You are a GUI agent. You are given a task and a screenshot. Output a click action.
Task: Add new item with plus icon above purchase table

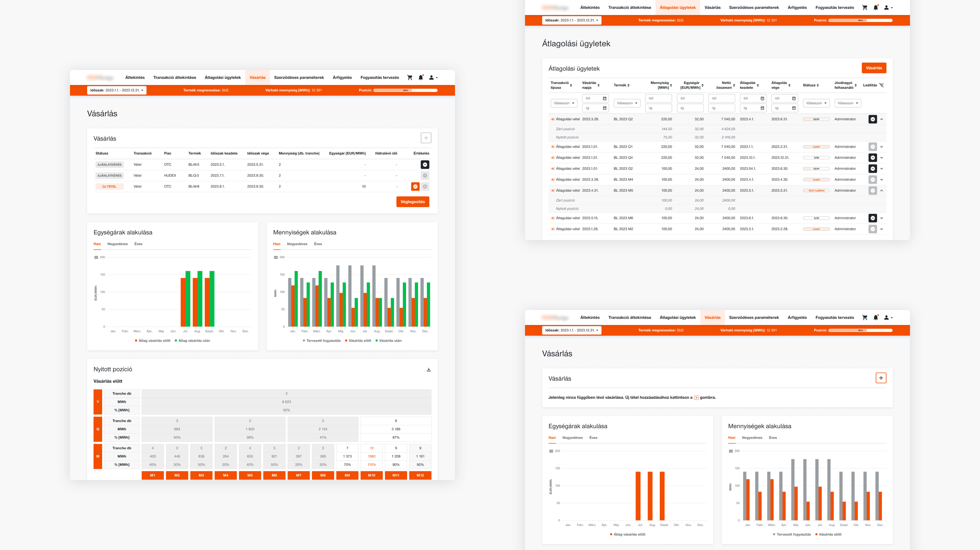click(426, 138)
